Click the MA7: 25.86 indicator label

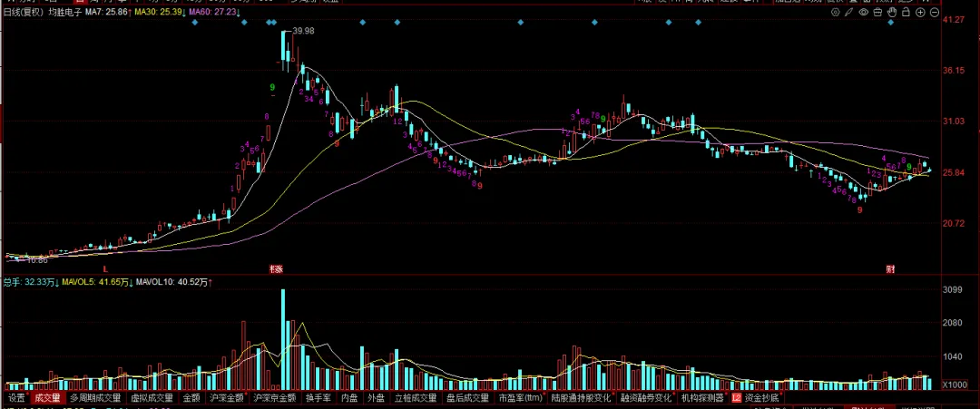click(x=108, y=12)
